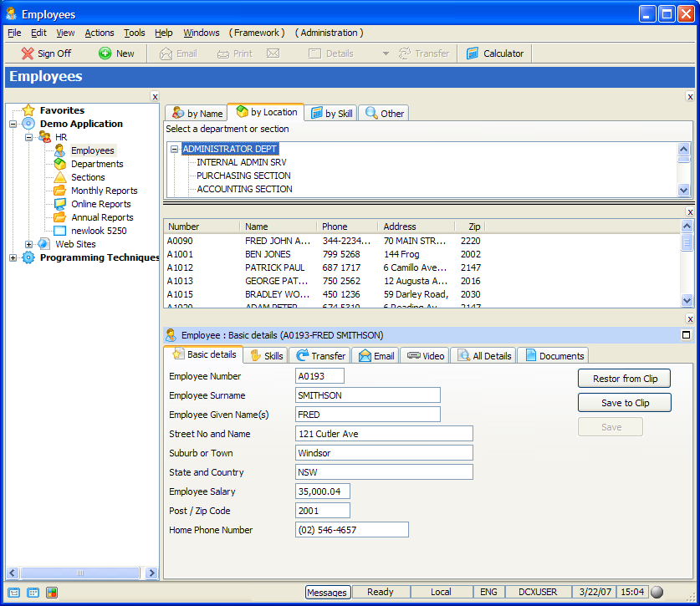Image resolution: width=700 pixels, height=606 pixels.
Task: Open the Calculator from the toolbar
Action: (495, 53)
